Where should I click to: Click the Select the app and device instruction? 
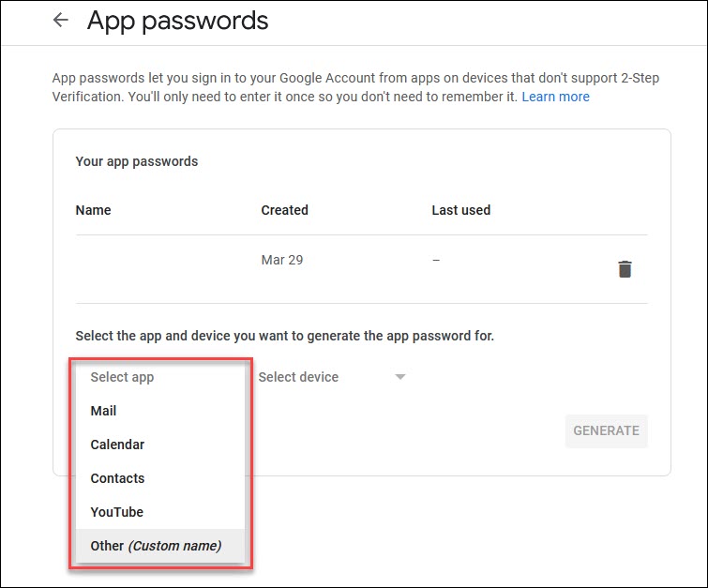tap(284, 336)
